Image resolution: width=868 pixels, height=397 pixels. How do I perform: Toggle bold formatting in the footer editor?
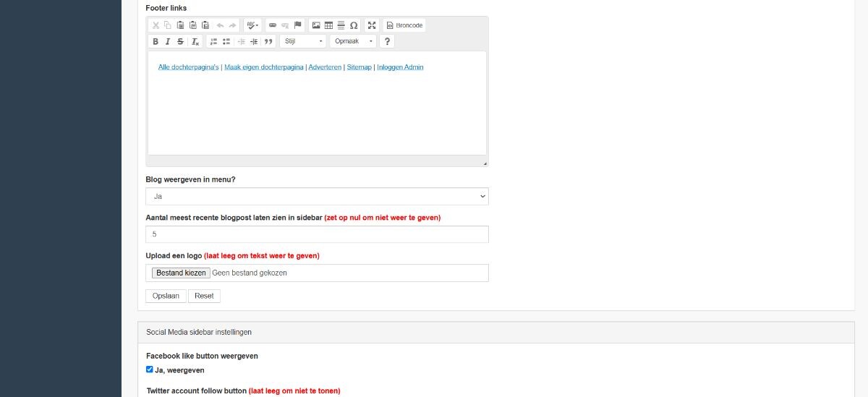[156, 42]
